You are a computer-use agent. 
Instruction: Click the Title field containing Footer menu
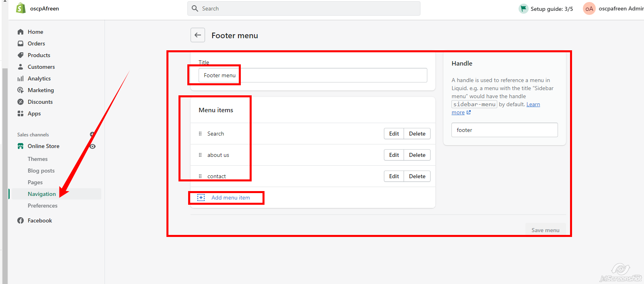click(313, 75)
